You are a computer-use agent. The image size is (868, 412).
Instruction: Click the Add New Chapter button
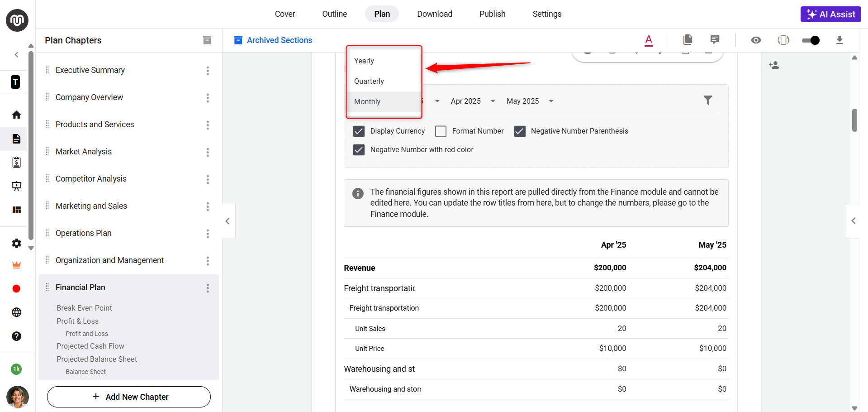(x=129, y=397)
